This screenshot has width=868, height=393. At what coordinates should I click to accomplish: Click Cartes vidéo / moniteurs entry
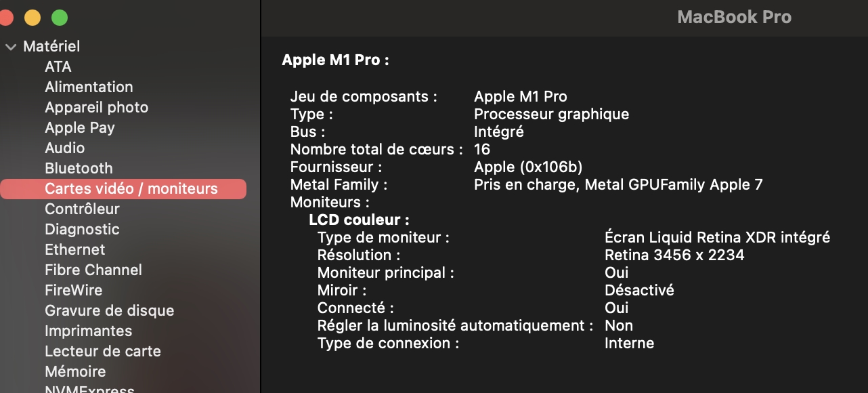pos(131,188)
